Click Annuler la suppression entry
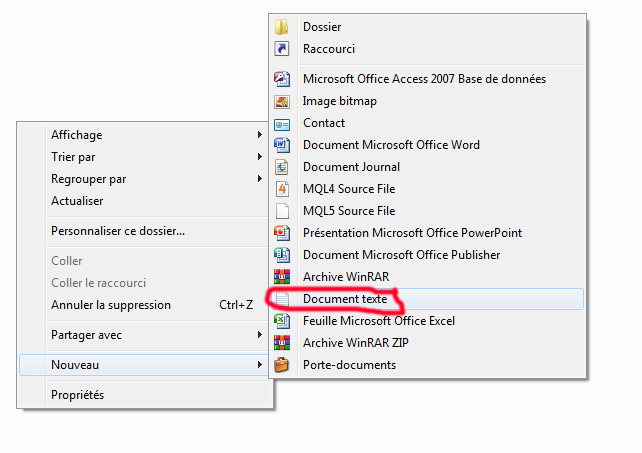 point(111,305)
